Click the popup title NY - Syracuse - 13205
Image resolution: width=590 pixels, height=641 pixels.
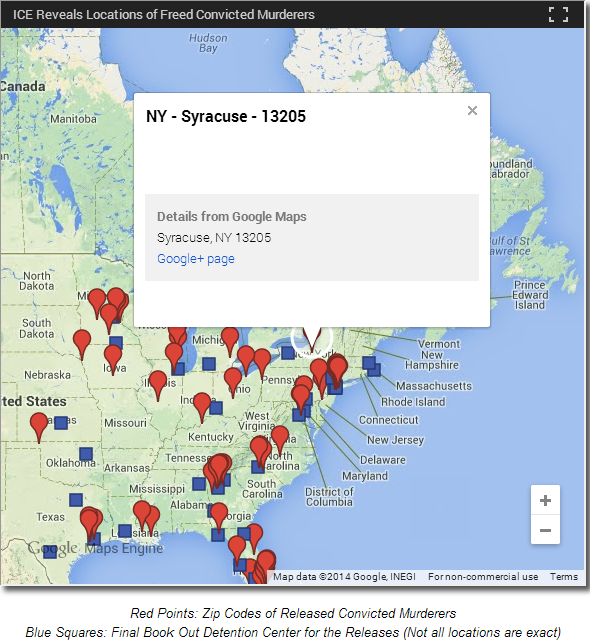226,116
